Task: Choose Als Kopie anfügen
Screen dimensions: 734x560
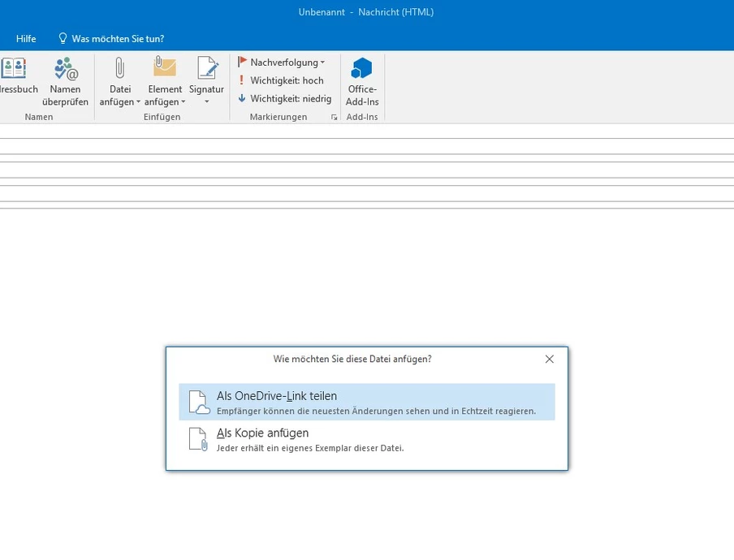Action: (367, 439)
